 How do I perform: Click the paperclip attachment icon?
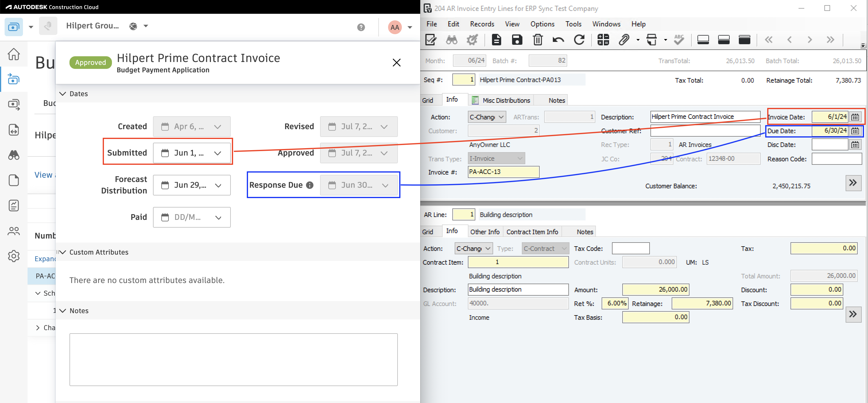[624, 40]
